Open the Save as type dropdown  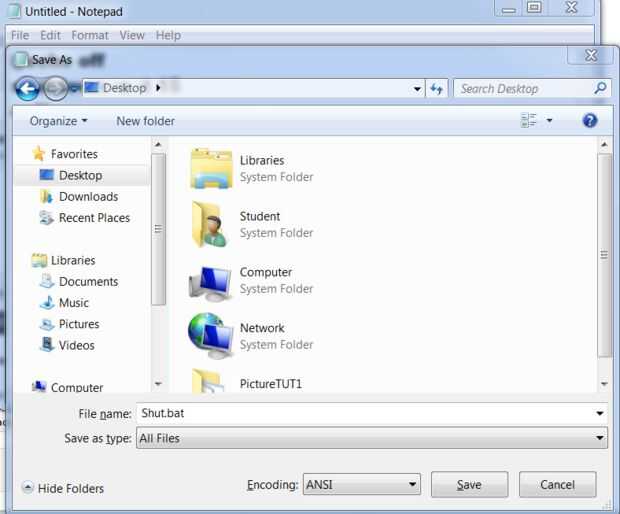pos(599,438)
